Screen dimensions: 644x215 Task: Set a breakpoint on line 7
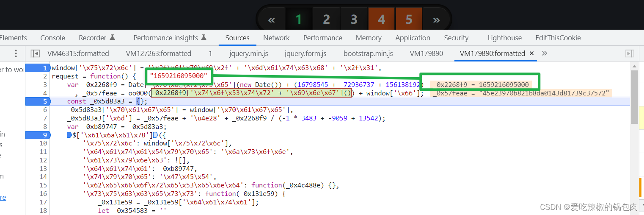[44, 118]
